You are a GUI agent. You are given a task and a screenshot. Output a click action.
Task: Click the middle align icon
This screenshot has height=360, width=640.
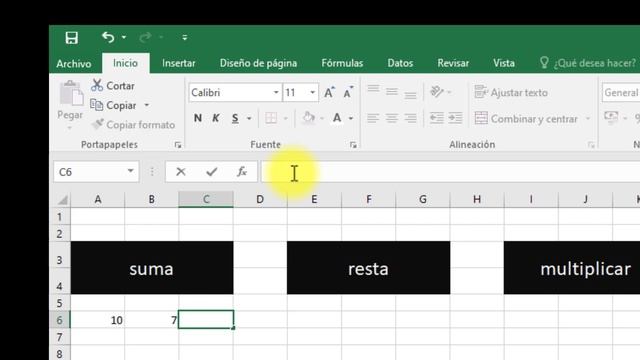[392, 91]
